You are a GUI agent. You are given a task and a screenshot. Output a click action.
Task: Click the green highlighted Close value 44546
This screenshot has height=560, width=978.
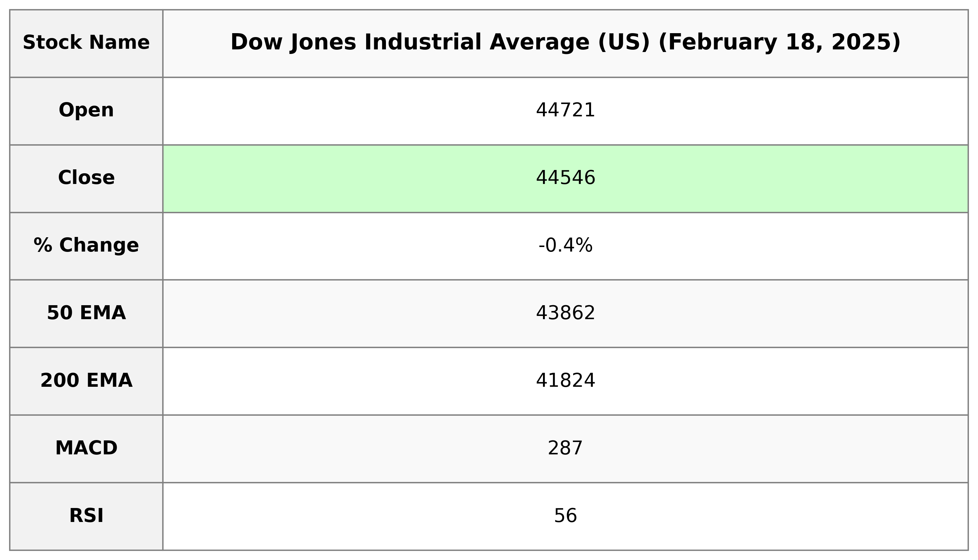tap(565, 178)
